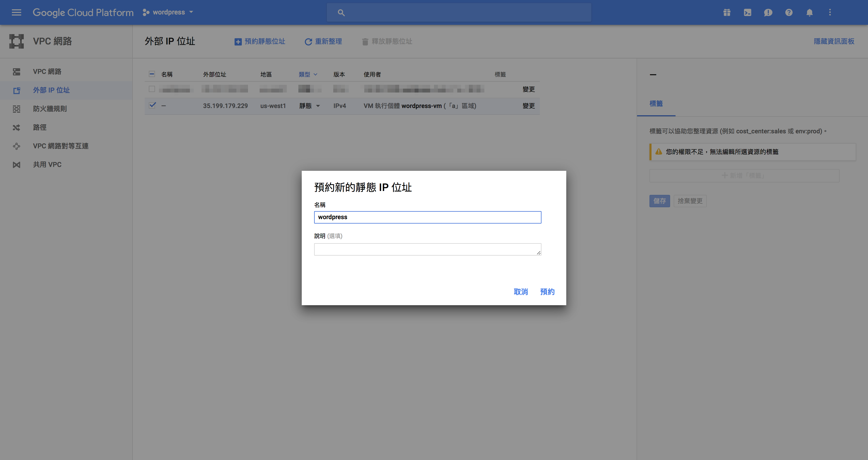Open the three-dot settings menu

click(x=830, y=12)
